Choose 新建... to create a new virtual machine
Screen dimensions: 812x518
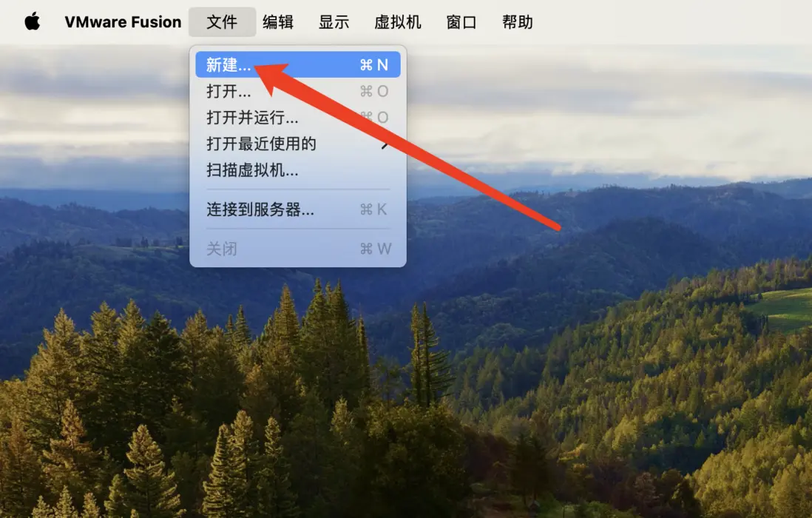click(298, 65)
